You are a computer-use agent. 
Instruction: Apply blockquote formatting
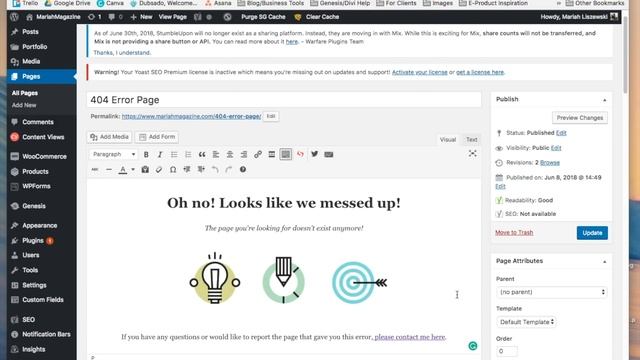(202, 154)
